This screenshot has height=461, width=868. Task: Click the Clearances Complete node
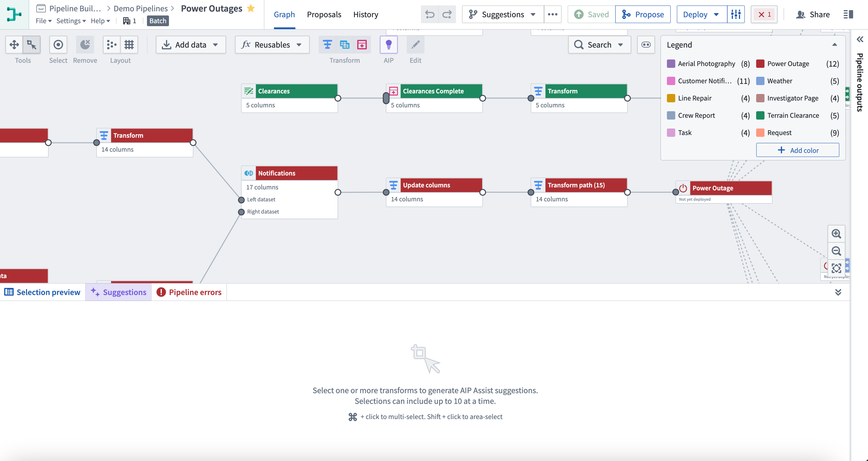433,91
